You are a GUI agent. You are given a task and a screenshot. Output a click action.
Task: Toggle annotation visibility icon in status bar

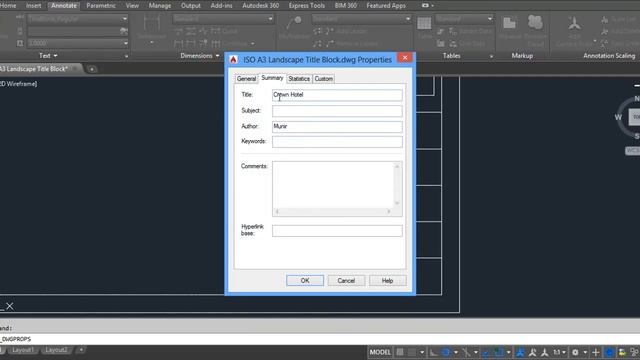[x=520, y=352]
